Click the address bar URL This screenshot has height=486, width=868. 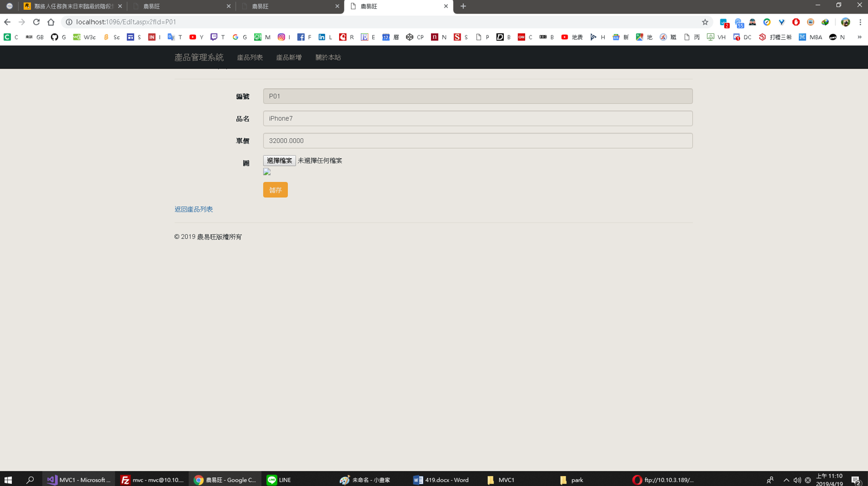(x=126, y=22)
